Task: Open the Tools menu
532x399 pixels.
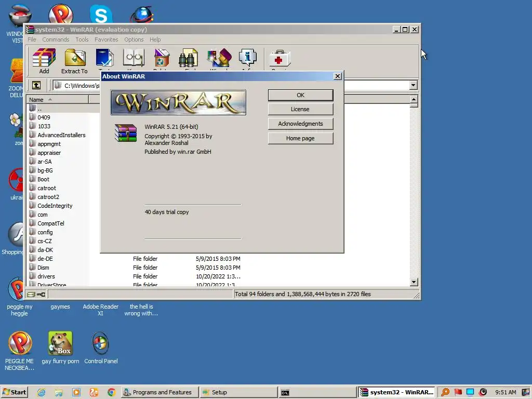Action: [x=82, y=39]
